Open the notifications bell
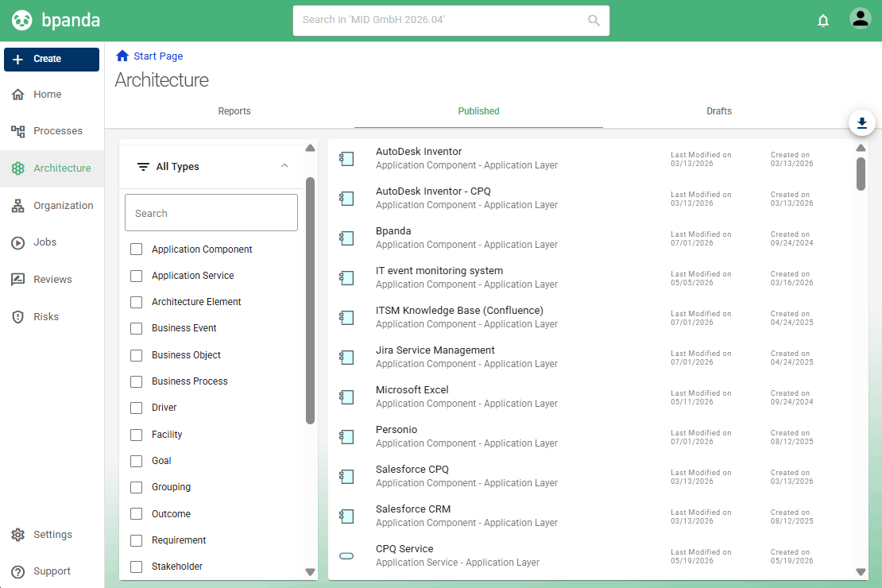 point(823,21)
